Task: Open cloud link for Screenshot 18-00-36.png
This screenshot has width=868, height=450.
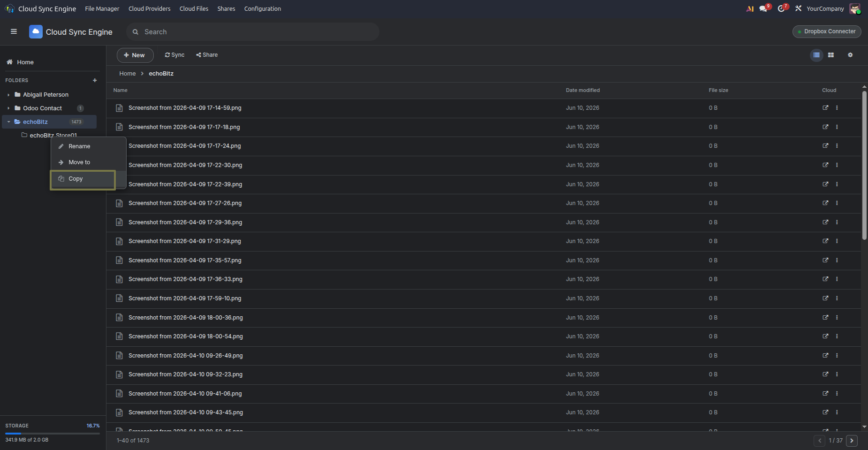Action: [x=825, y=318]
